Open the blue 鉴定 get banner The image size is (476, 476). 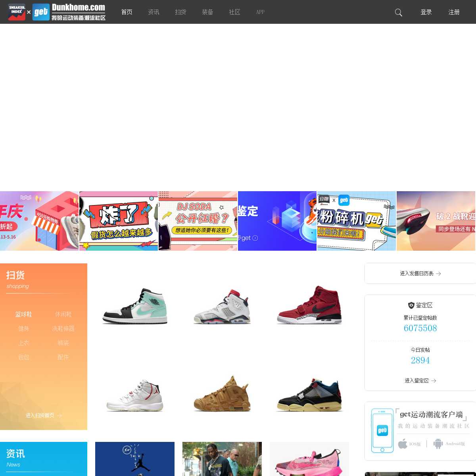click(x=277, y=221)
